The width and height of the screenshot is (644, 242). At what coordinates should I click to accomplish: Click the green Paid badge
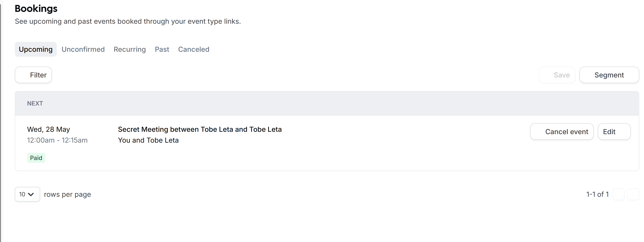pyautogui.click(x=36, y=158)
